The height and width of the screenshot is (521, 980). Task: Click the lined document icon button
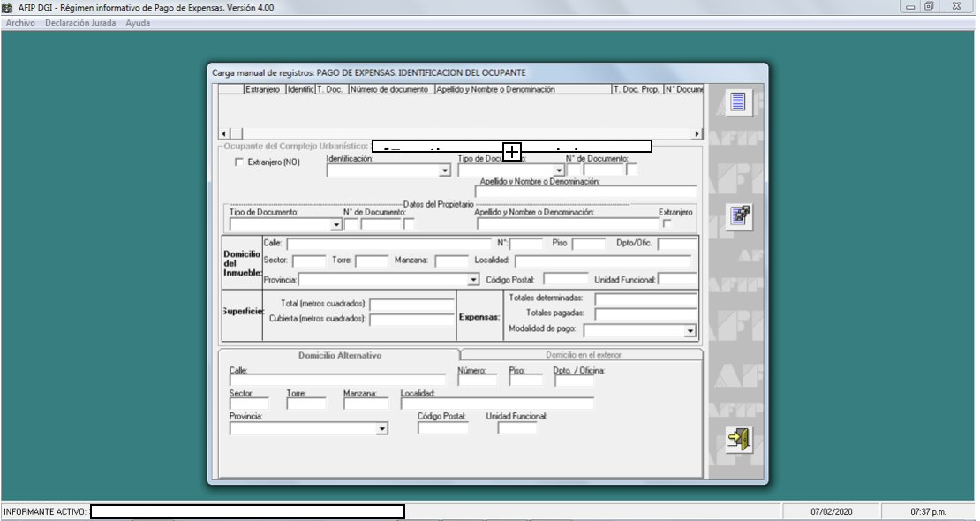(738, 102)
